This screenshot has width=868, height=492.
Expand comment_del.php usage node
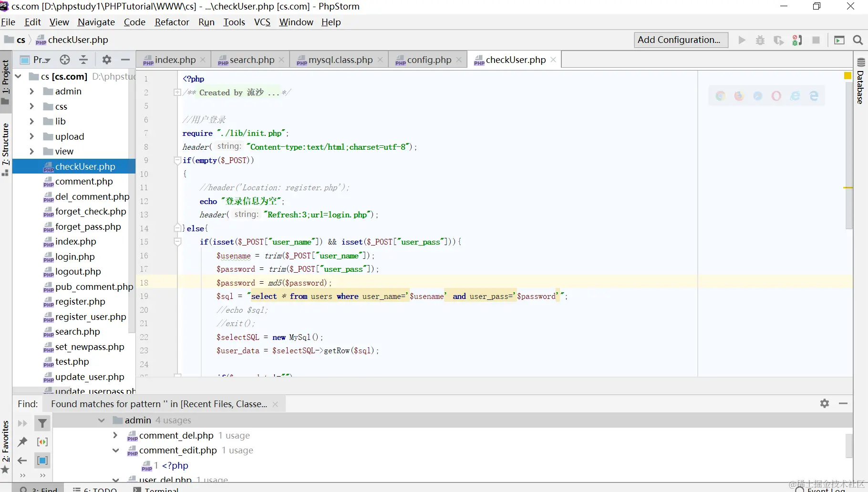[x=115, y=435]
